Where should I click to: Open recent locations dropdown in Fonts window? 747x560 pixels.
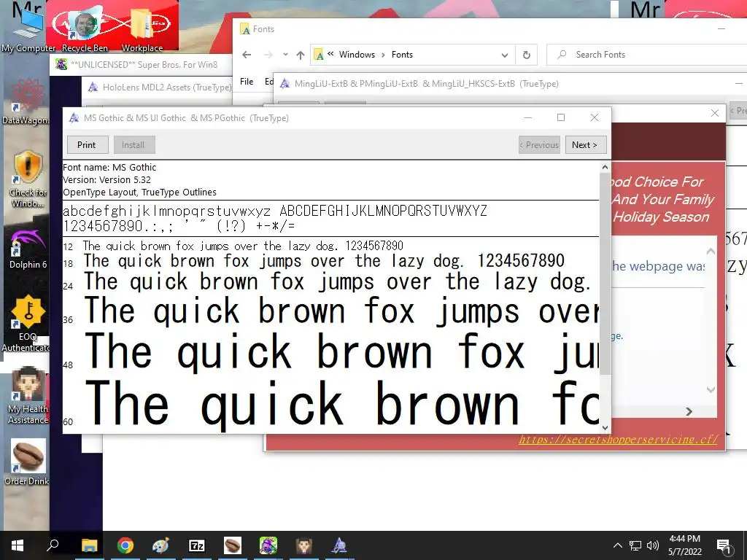(285, 55)
